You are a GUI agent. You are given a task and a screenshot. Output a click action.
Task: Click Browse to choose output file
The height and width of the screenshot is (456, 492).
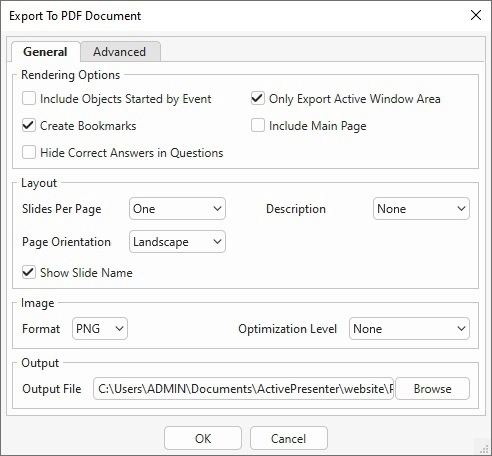point(432,389)
